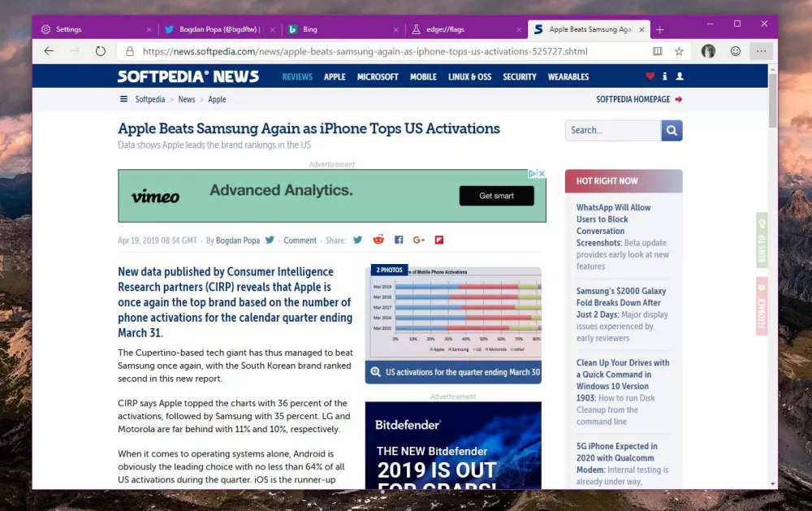Open the browser's three-dot settings menu
The width and height of the screenshot is (812, 511).
click(761, 51)
